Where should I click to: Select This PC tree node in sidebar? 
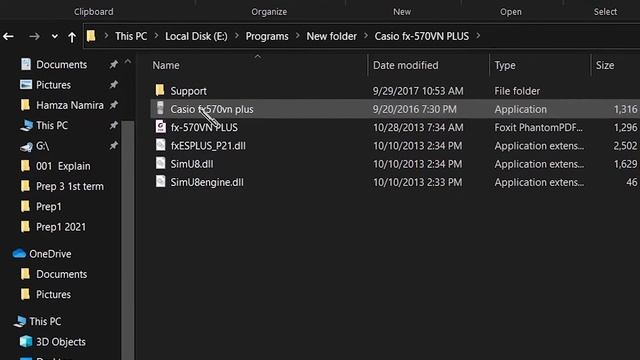(x=45, y=322)
